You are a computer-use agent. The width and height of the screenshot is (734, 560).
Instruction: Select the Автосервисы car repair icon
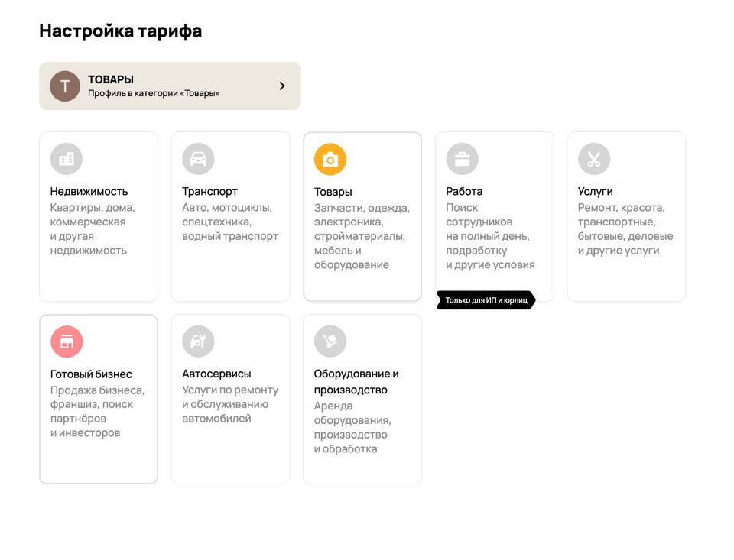click(198, 342)
